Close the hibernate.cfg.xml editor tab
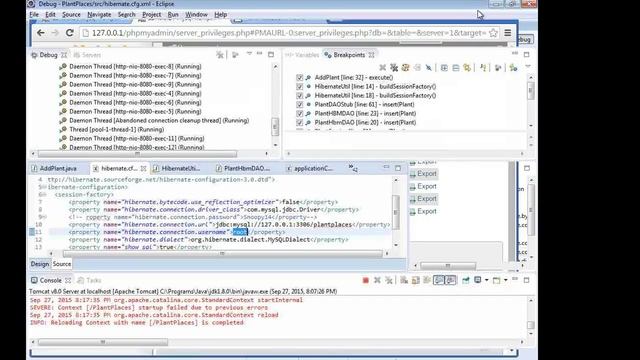This screenshot has height=360, width=640. (143, 168)
